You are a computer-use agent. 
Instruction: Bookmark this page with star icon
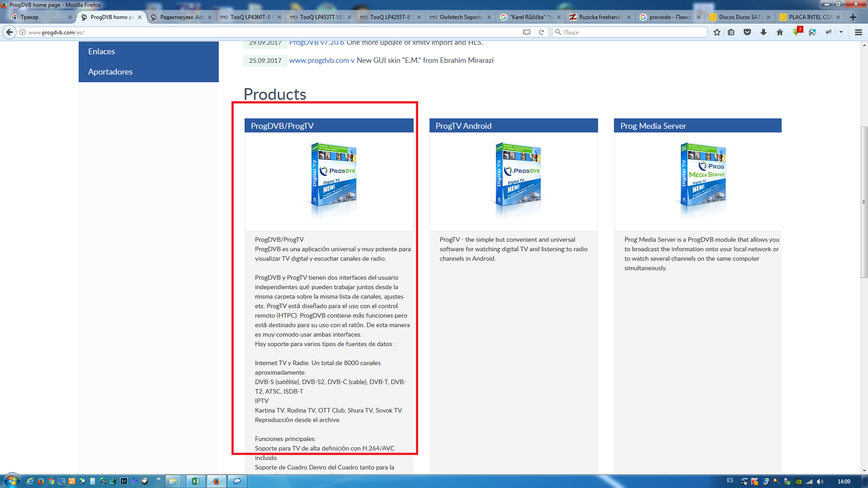717,32
